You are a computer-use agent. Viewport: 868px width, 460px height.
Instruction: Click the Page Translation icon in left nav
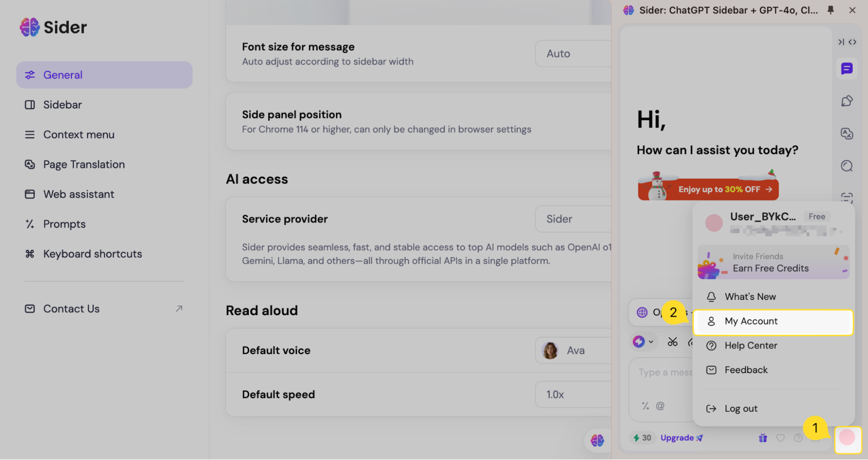30,165
